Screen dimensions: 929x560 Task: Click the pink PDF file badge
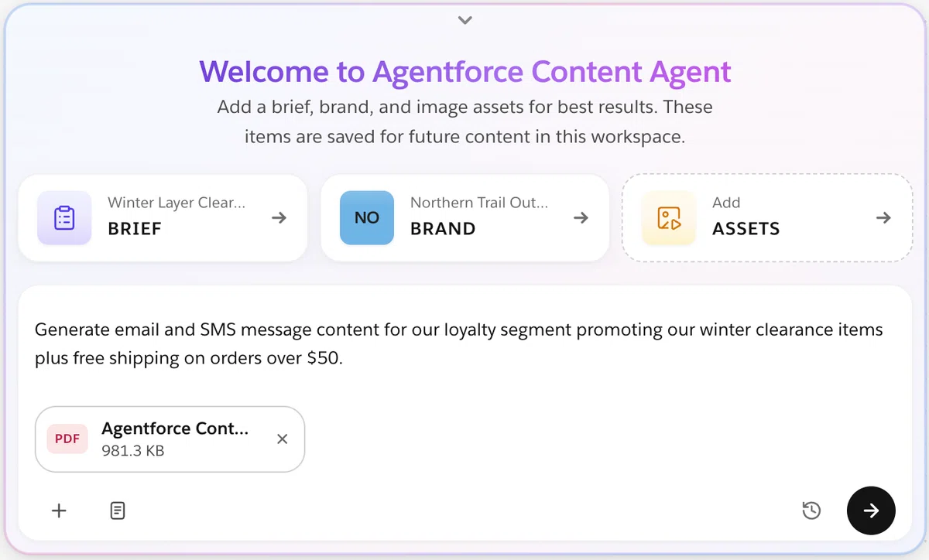pyautogui.click(x=67, y=439)
